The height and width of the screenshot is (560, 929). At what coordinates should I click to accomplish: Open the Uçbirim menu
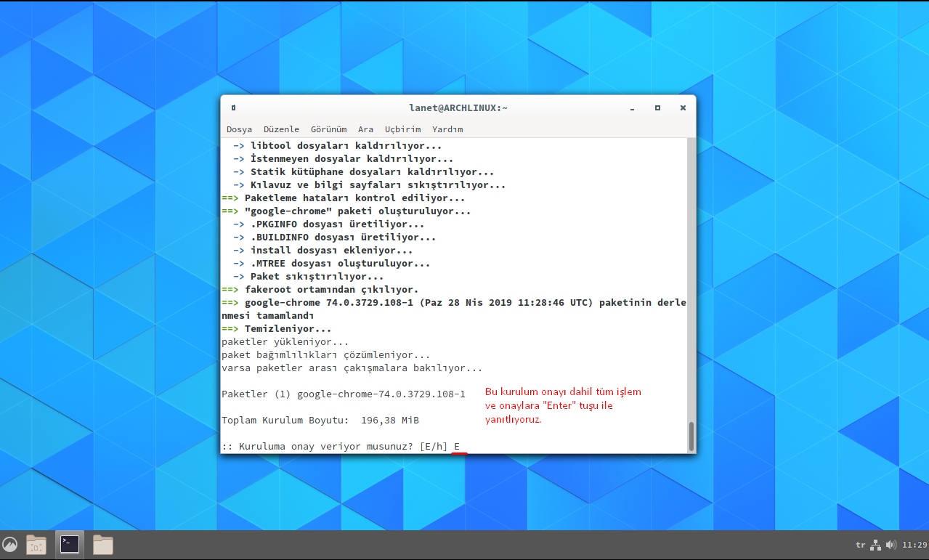click(403, 129)
